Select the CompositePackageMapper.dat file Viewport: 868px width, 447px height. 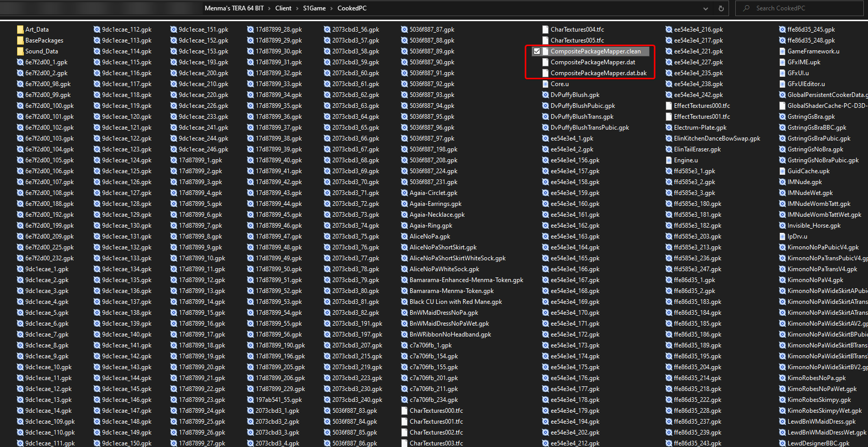point(593,62)
